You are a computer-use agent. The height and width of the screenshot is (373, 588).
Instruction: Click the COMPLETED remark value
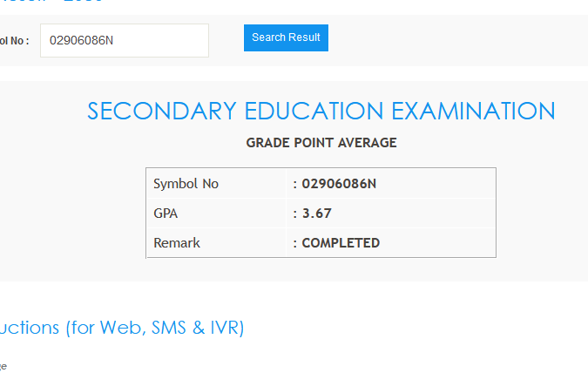click(x=341, y=243)
